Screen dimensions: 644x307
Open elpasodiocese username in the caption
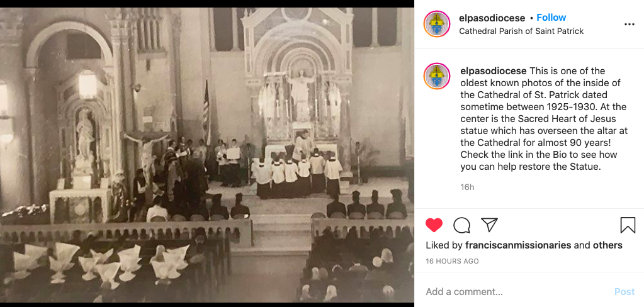click(x=494, y=71)
